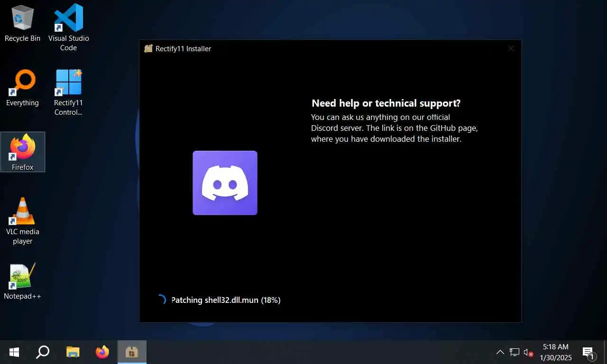Click the Rectify11 Installer taskbar button
The image size is (607, 364).
[x=132, y=352]
